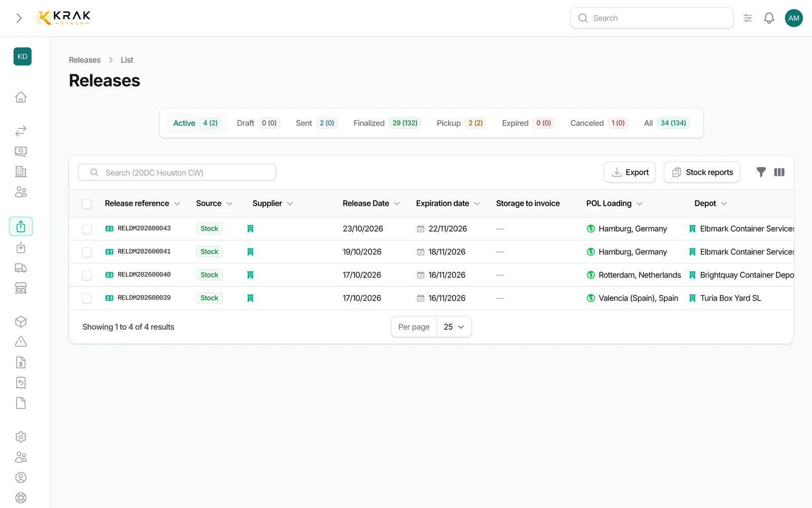Select checkbox for RELDM202600043
The image size is (812, 508).
(87, 229)
